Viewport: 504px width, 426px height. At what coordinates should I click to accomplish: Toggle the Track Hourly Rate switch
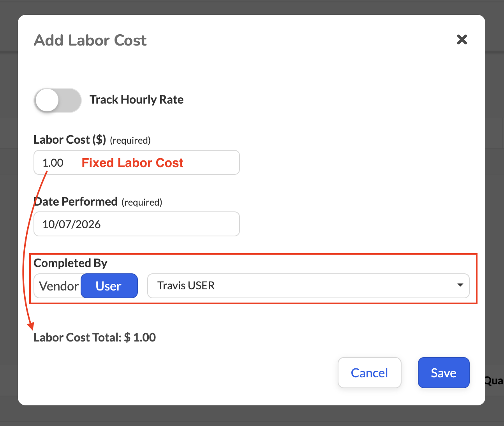58,100
